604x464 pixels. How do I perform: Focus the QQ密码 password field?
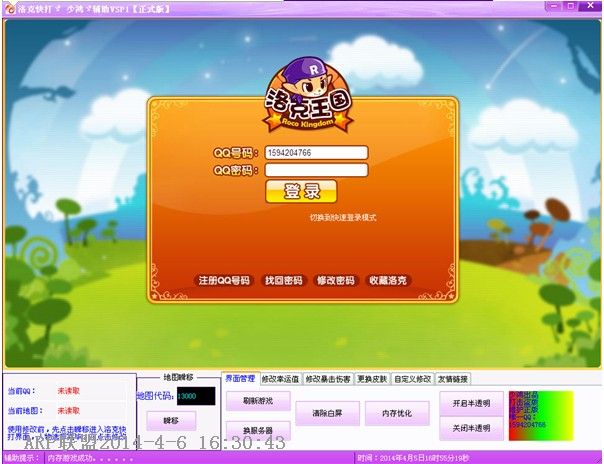[x=317, y=170]
